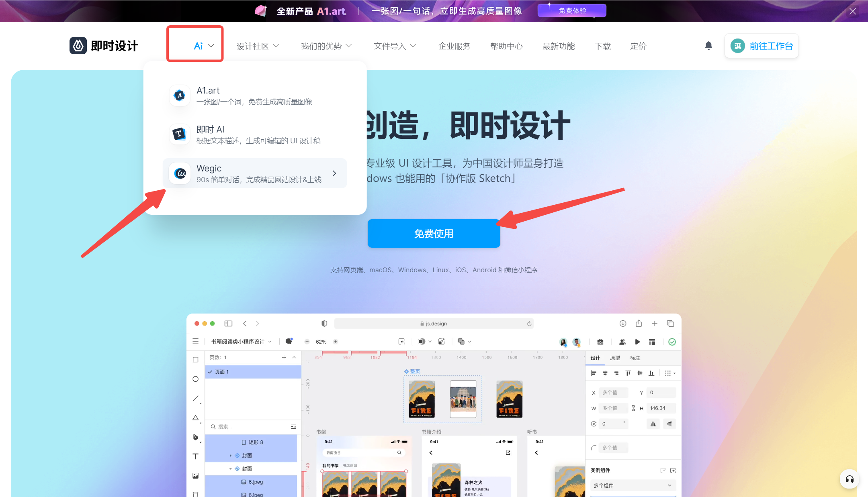Open the 定价 page

(x=638, y=46)
